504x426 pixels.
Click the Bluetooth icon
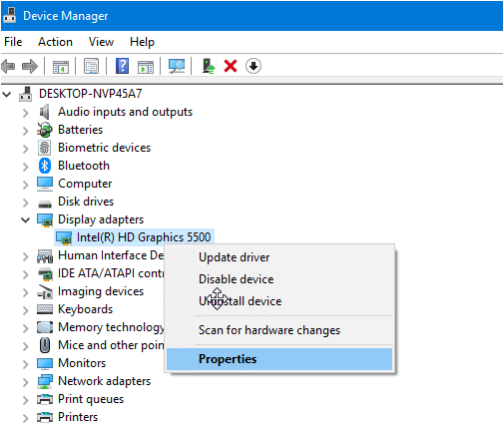tap(45, 166)
